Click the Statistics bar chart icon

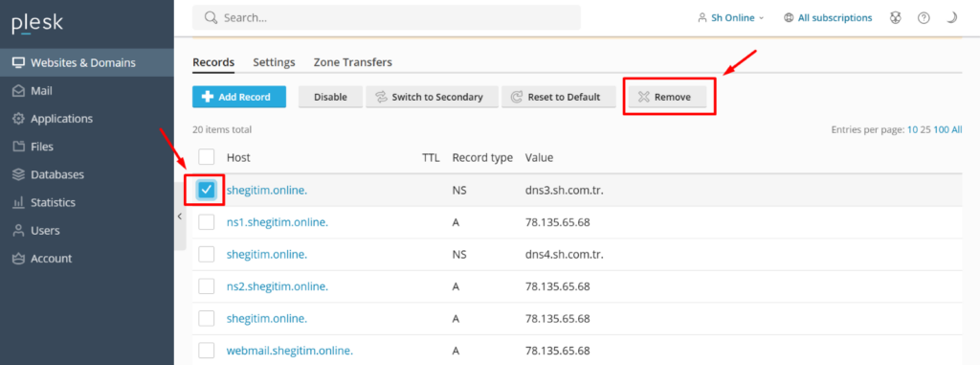coord(19,202)
